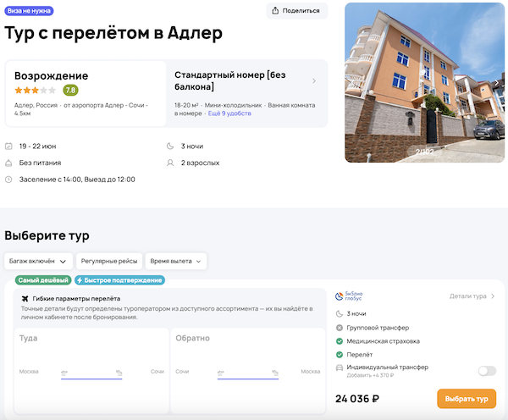Expand Стандартный номер details with the chevron
Image resolution: width=508 pixels, height=420 pixels.
click(x=314, y=81)
